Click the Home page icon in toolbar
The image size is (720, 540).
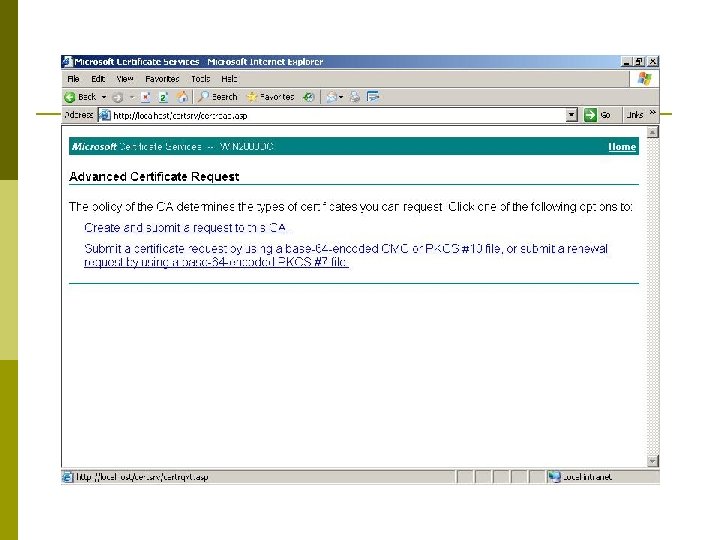[x=182, y=97]
